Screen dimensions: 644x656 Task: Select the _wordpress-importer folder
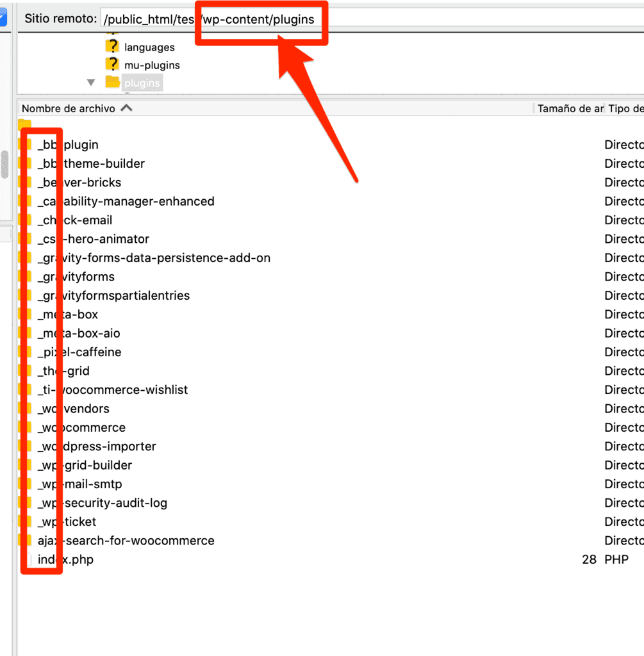tap(97, 446)
